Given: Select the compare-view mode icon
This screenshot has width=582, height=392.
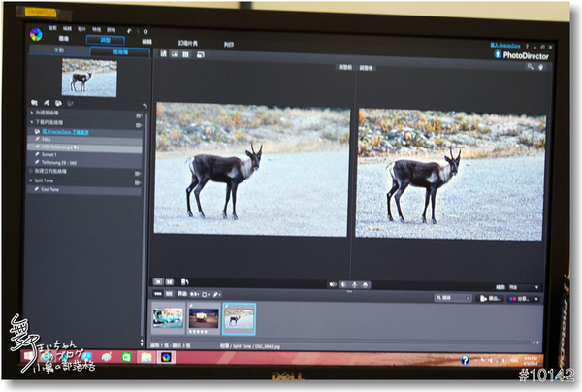Looking at the screenshot, I should click(x=163, y=53).
